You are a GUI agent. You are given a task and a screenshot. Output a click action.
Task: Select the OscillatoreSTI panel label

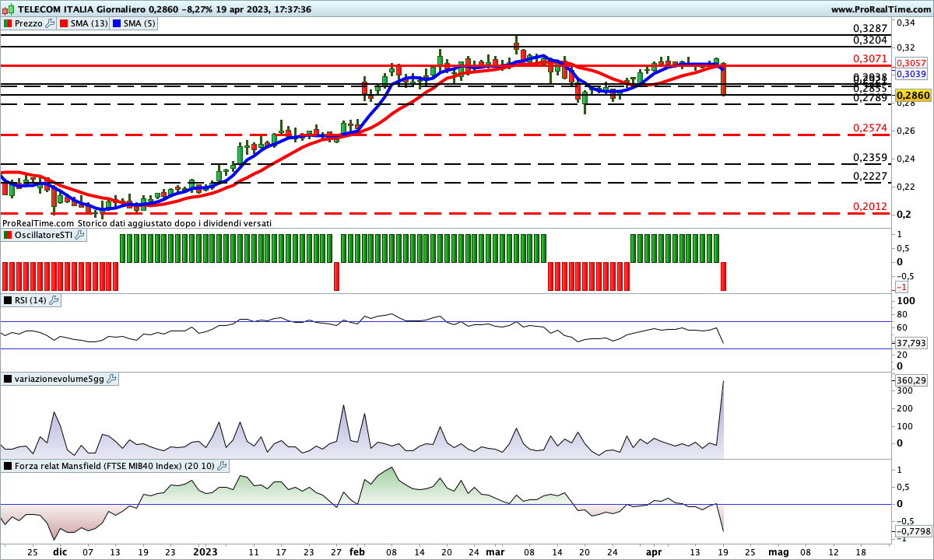click(44, 234)
